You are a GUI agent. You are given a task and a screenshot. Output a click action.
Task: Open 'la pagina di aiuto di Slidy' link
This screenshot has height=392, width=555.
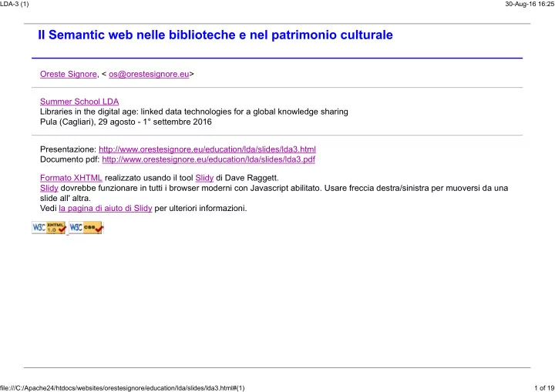click(x=106, y=208)
